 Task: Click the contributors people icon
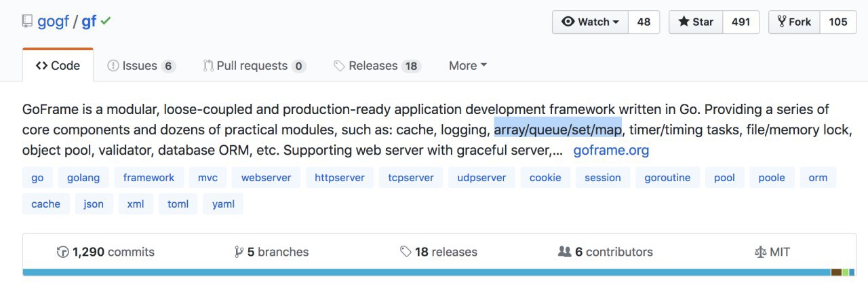[x=564, y=252]
